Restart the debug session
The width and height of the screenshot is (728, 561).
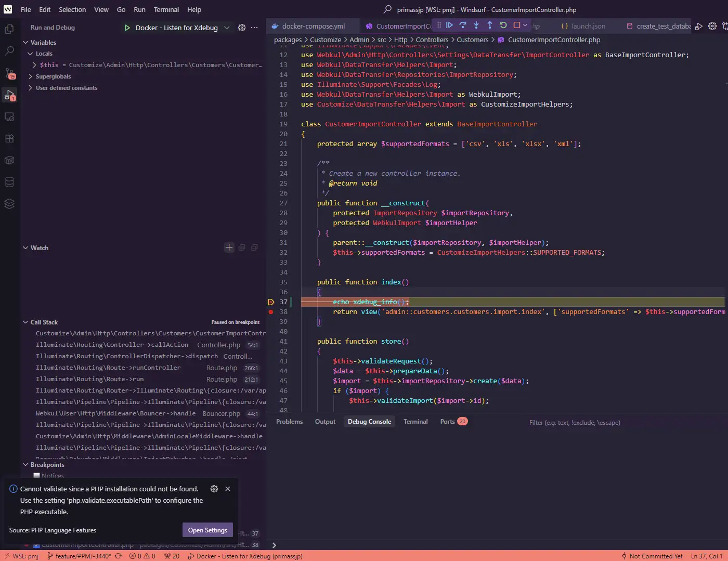(x=503, y=25)
